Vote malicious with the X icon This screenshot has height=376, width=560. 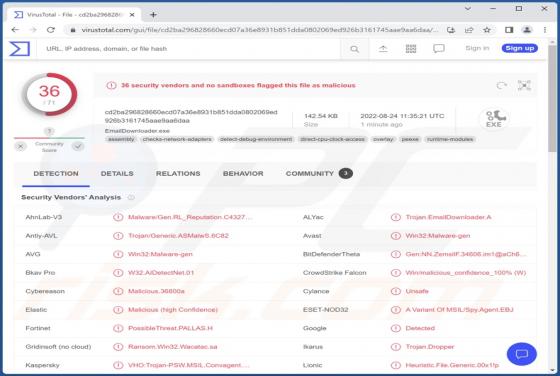tap(21, 146)
